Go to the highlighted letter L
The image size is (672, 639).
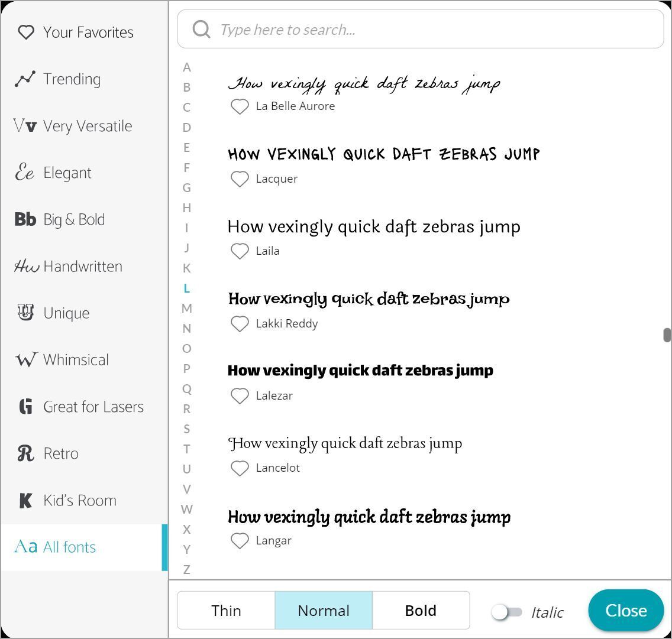point(186,288)
